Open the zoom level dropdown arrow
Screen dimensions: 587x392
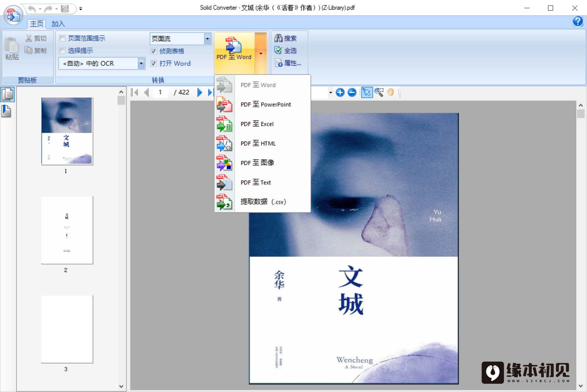[x=330, y=93]
